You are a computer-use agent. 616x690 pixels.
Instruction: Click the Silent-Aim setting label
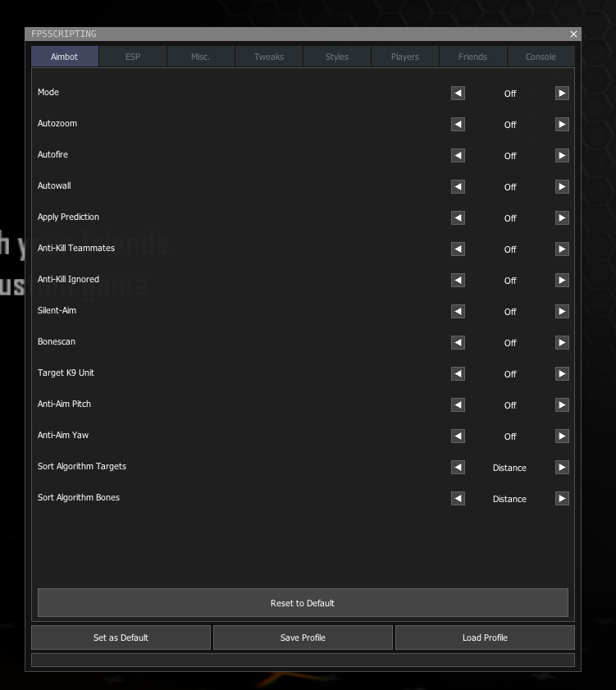tap(57, 310)
